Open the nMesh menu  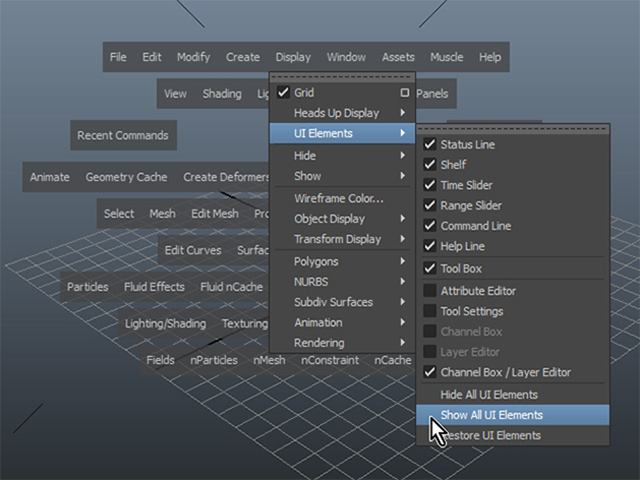[x=269, y=360]
